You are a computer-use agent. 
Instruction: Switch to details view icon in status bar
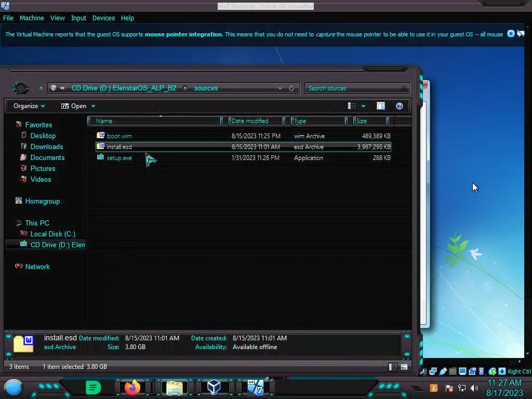coord(393,367)
